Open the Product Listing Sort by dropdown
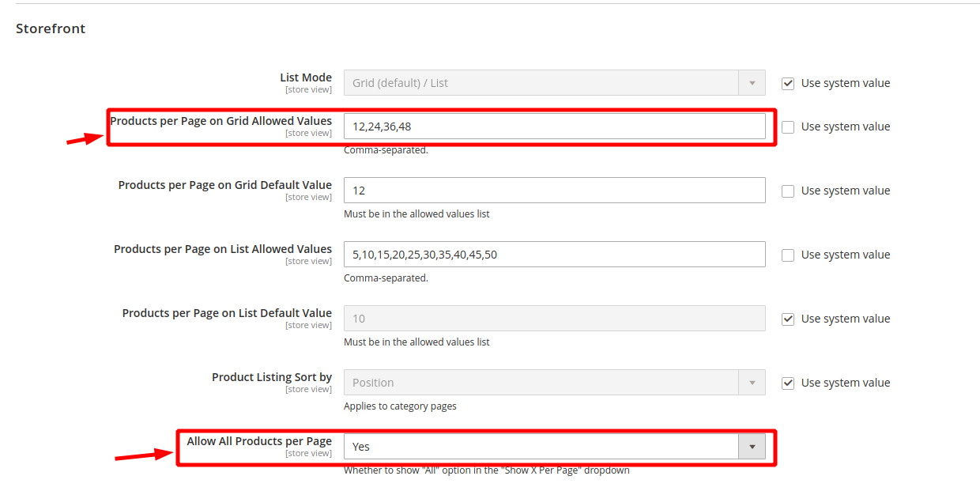Viewport: 980px width, 491px height. [555, 383]
